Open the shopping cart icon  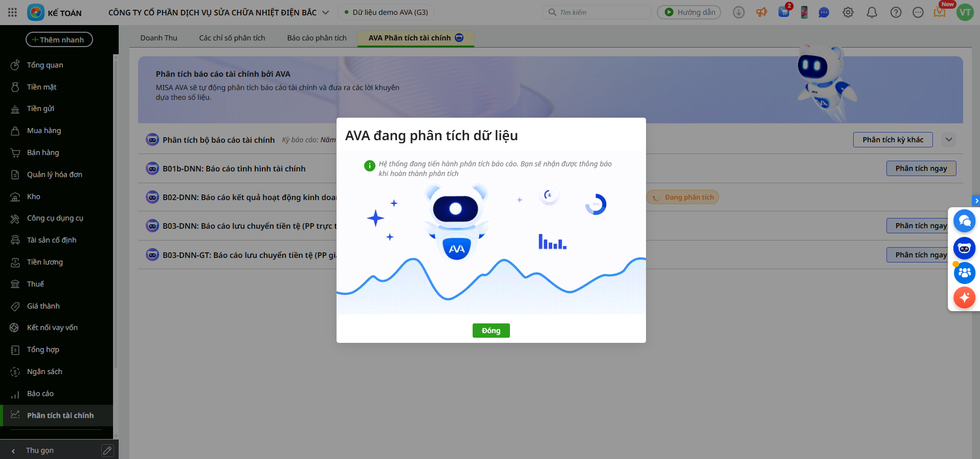[784, 12]
